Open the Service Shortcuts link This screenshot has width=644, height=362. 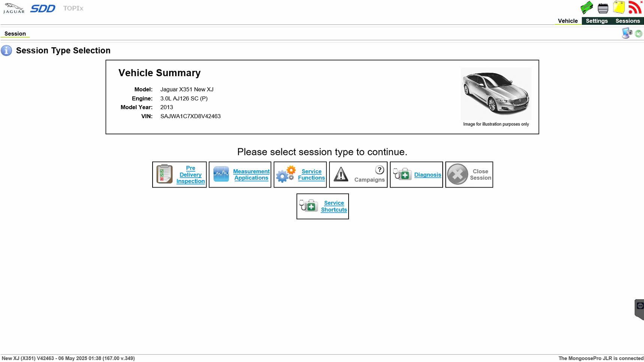(x=334, y=206)
